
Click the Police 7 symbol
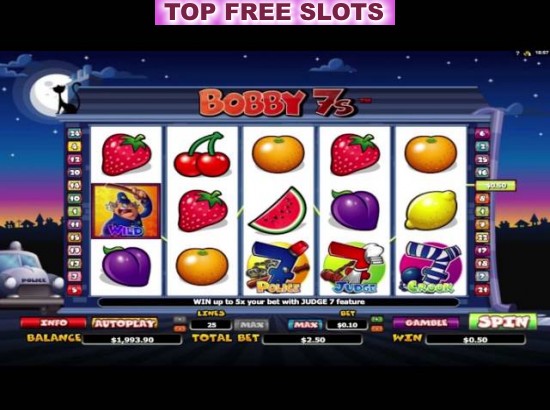(x=278, y=267)
